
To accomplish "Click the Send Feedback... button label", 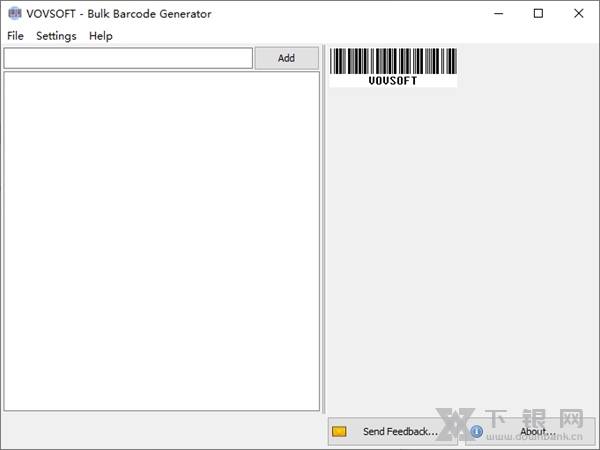I will 399,432.
